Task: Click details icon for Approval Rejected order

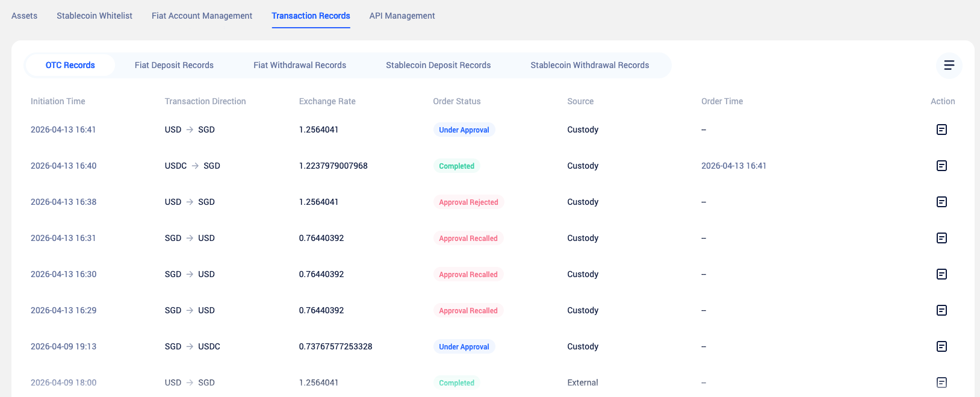Action: coord(941,202)
